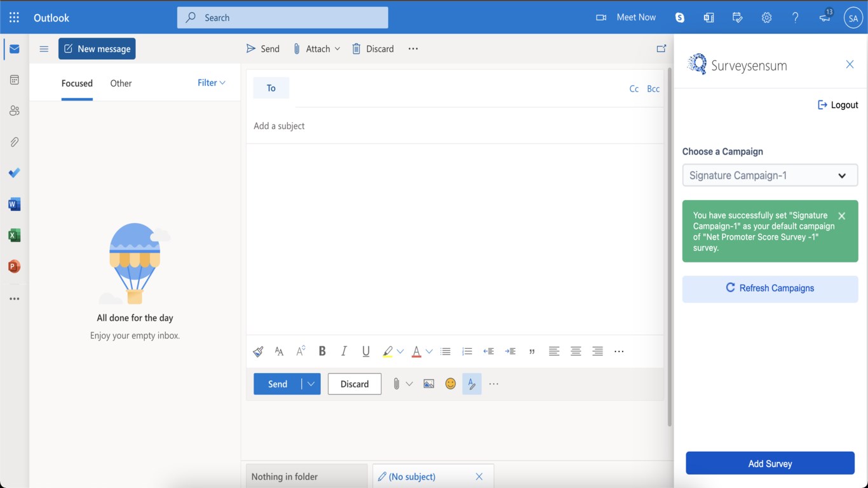This screenshot has width=868, height=488.
Task: Insert an emoji
Action: (x=451, y=384)
